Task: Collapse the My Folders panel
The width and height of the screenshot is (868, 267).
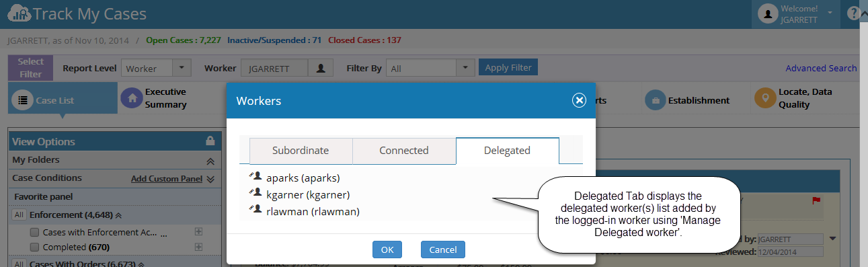Action: 210,161
